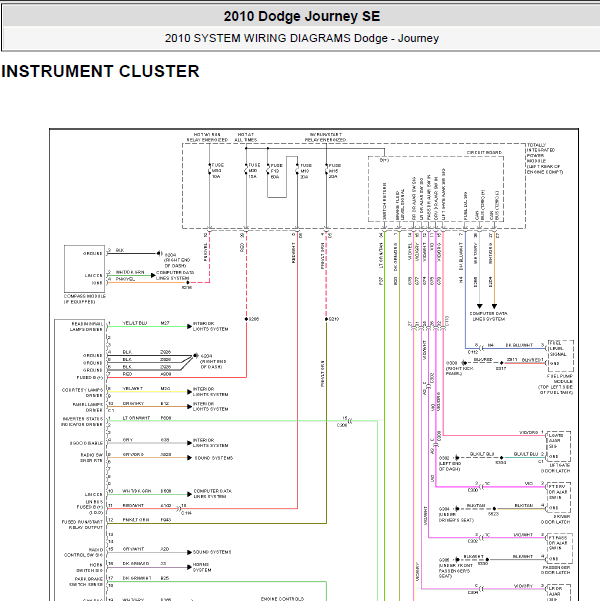Viewport: 600px width, 601px height.
Task: Click the 'FUSED RUN/START RELAY OUTPUT' pin label
Action: pyautogui.click(x=82, y=525)
